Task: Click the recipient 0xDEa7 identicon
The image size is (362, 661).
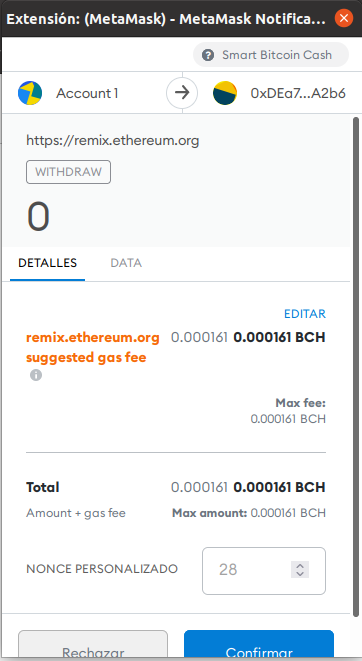Action: click(x=225, y=93)
